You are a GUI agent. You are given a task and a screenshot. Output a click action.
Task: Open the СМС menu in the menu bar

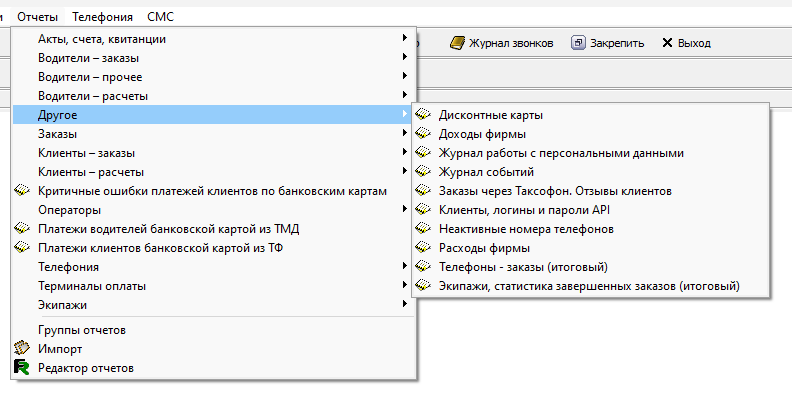[161, 17]
